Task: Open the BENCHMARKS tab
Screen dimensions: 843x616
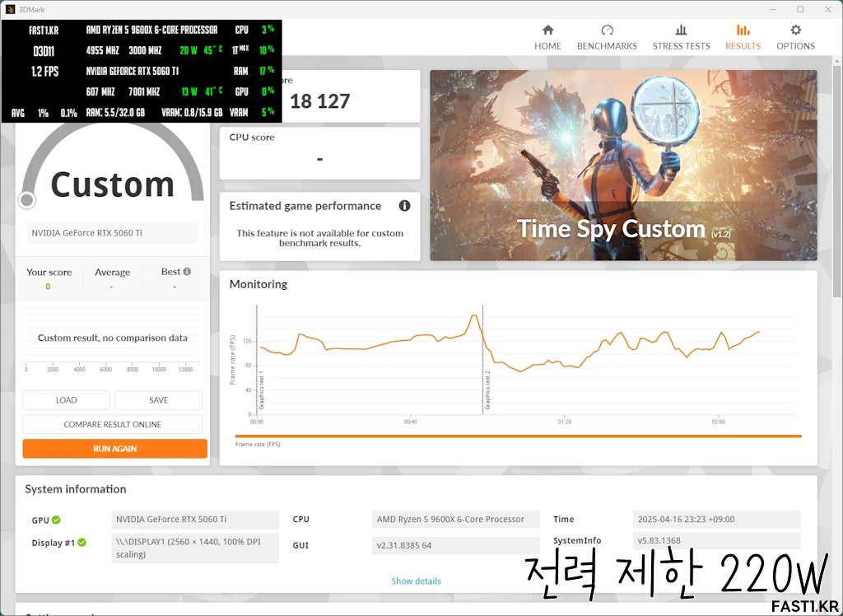Action: (x=607, y=38)
